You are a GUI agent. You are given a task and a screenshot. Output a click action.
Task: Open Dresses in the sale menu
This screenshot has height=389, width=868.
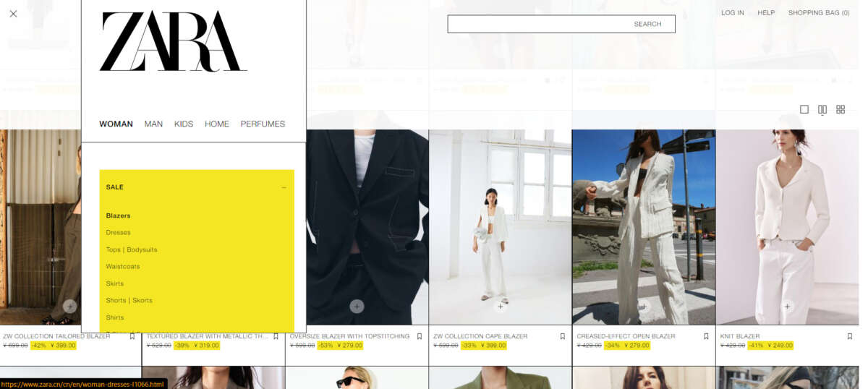[x=119, y=233]
